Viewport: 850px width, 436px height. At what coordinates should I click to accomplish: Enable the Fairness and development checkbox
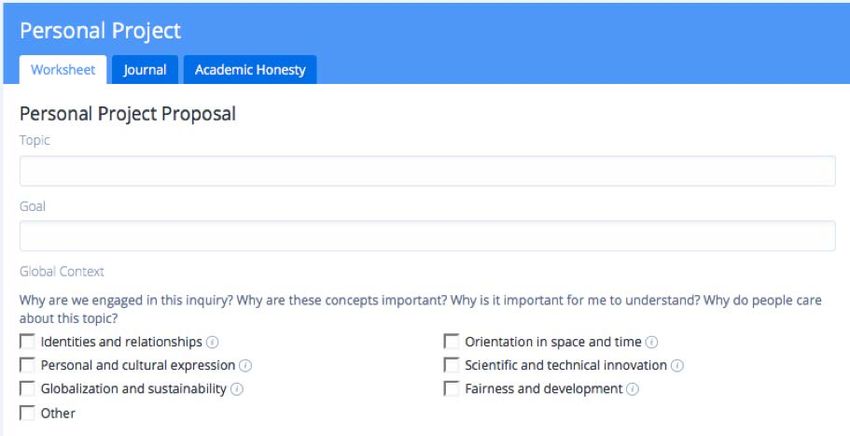pyautogui.click(x=451, y=388)
